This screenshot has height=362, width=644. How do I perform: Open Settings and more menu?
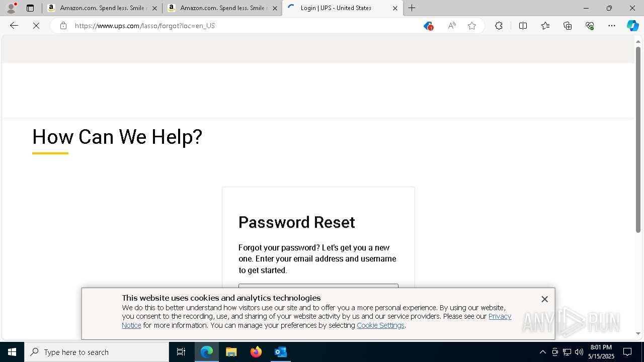coord(612,26)
